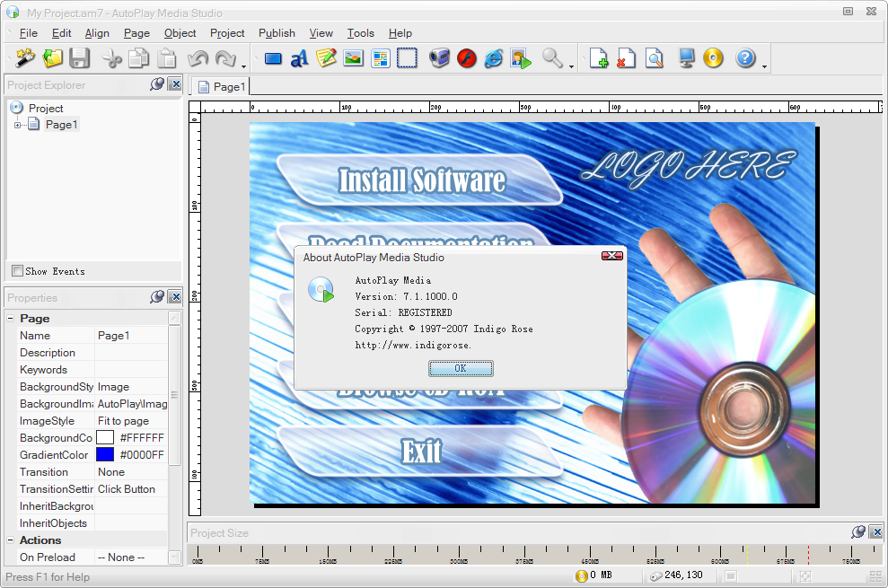Open overflow arrow after the Help icon

click(x=764, y=66)
